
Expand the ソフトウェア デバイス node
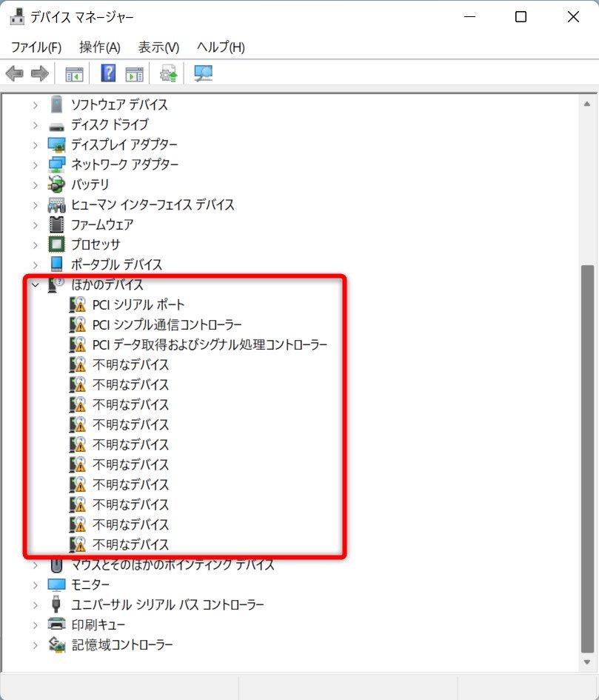pos(36,105)
